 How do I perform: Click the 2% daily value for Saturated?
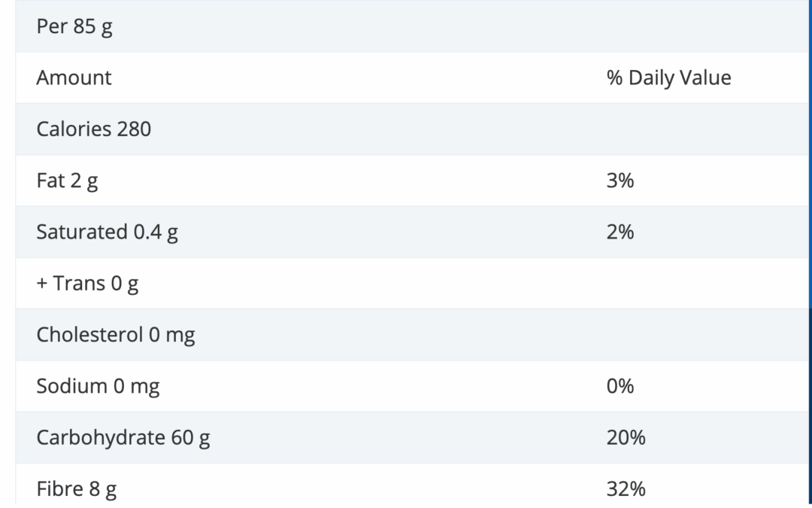pyautogui.click(x=620, y=232)
